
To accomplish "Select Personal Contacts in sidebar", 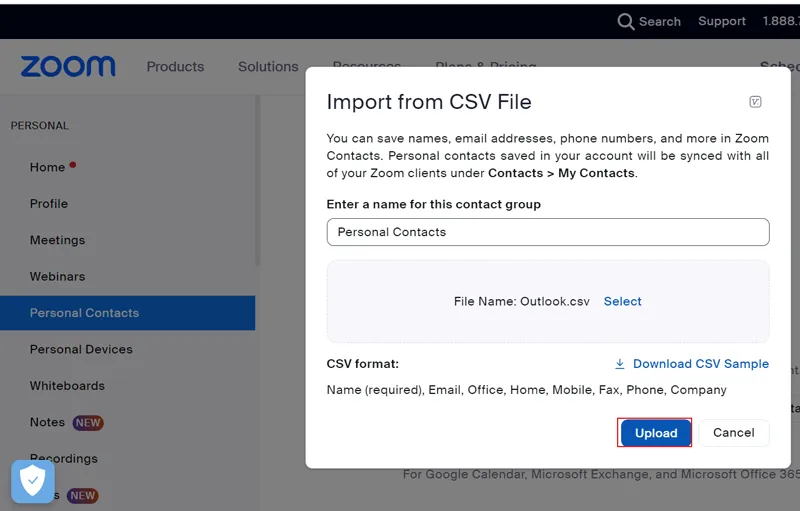I will pos(128,313).
